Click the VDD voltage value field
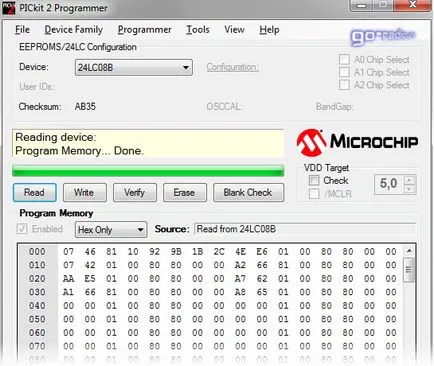This screenshot has height=366, width=434. click(x=389, y=184)
